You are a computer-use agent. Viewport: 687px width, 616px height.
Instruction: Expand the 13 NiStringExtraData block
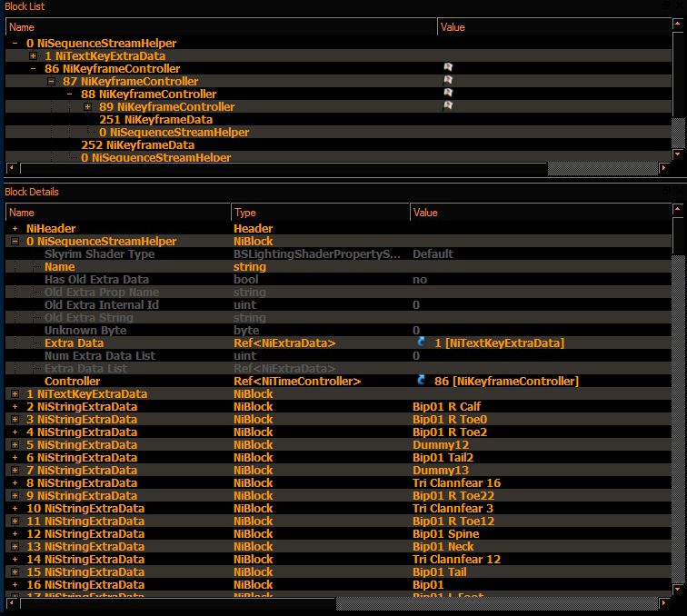(x=15, y=546)
